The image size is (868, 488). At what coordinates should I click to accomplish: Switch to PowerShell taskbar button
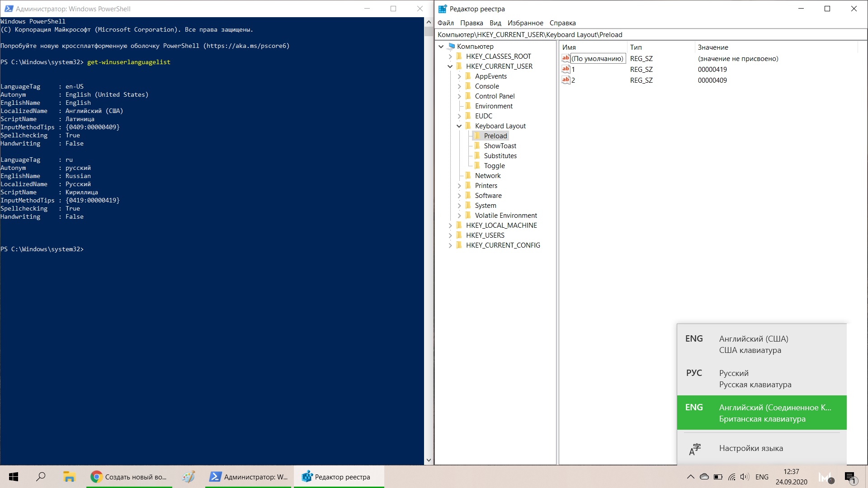tap(249, 477)
